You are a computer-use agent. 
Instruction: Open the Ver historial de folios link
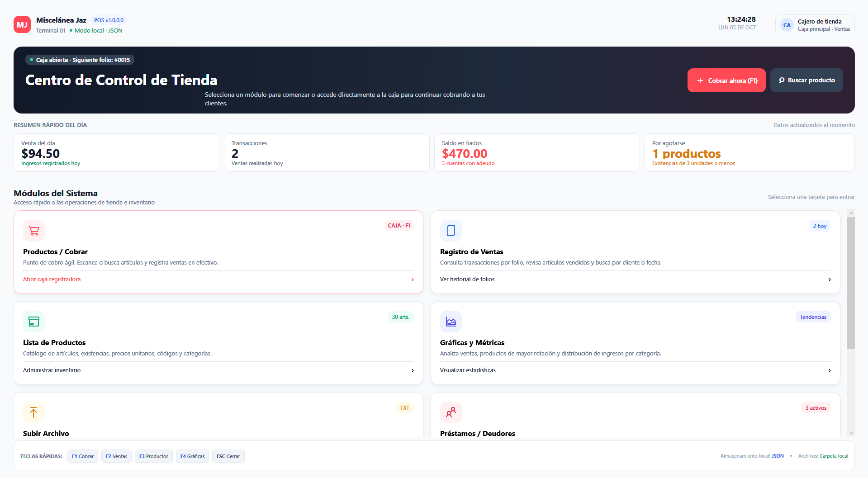tap(467, 279)
